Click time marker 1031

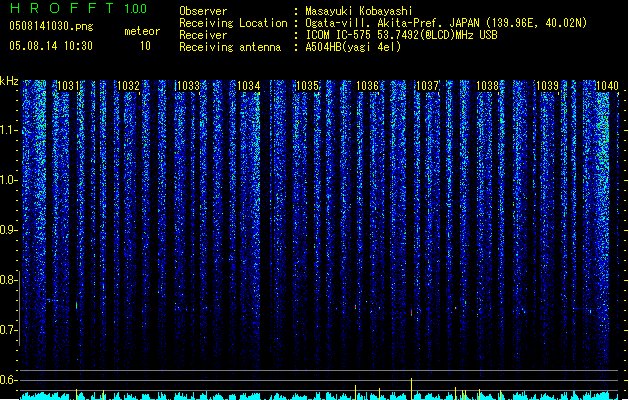[68, 86]
